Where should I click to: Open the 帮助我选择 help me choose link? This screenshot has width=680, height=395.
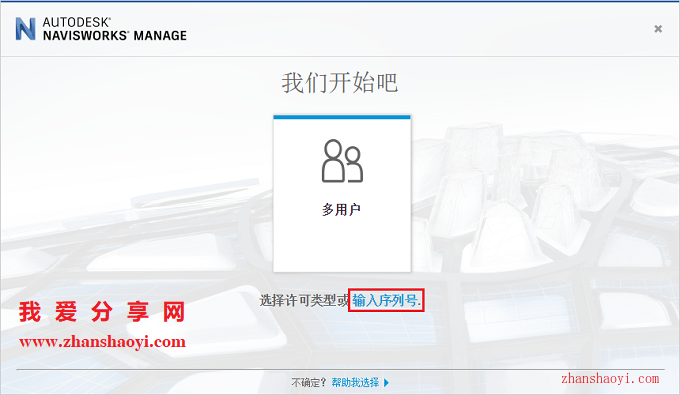[x=355, y=382]
